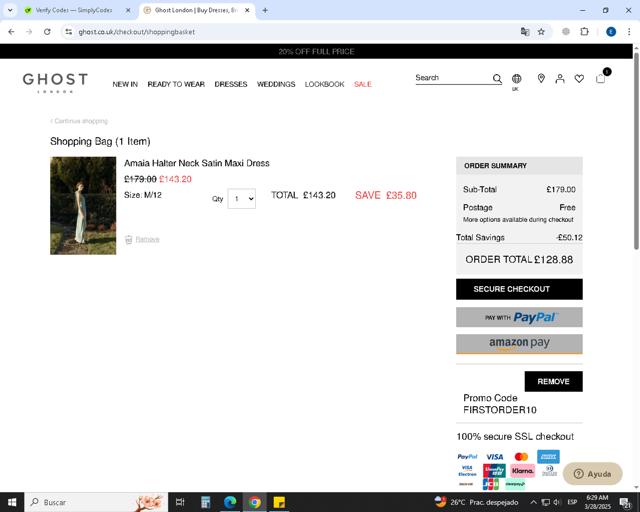This screenshot has width=640, height=512.
Task: Click the translate page icon
Action: click(x=525, y=32)
